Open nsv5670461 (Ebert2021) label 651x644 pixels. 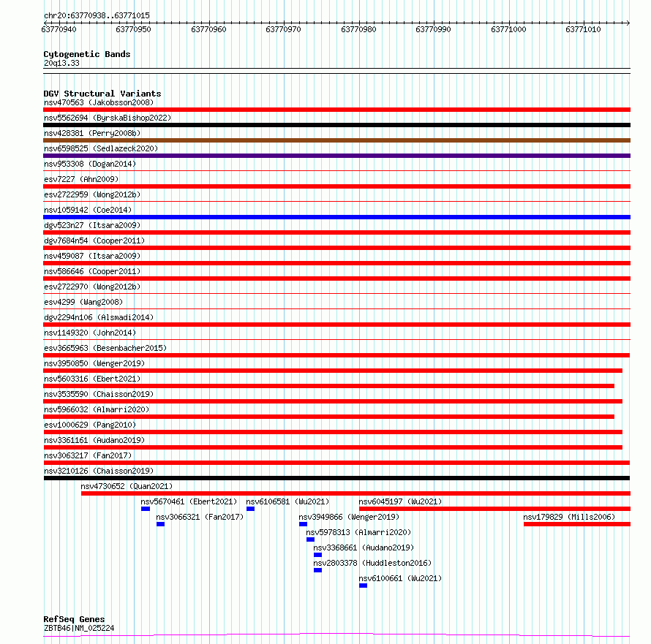tap(189, 501)
